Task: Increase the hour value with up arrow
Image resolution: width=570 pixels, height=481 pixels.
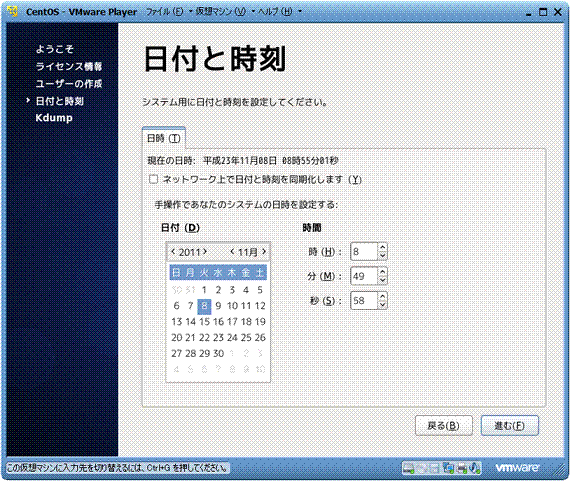Action: tap(382, 247)
